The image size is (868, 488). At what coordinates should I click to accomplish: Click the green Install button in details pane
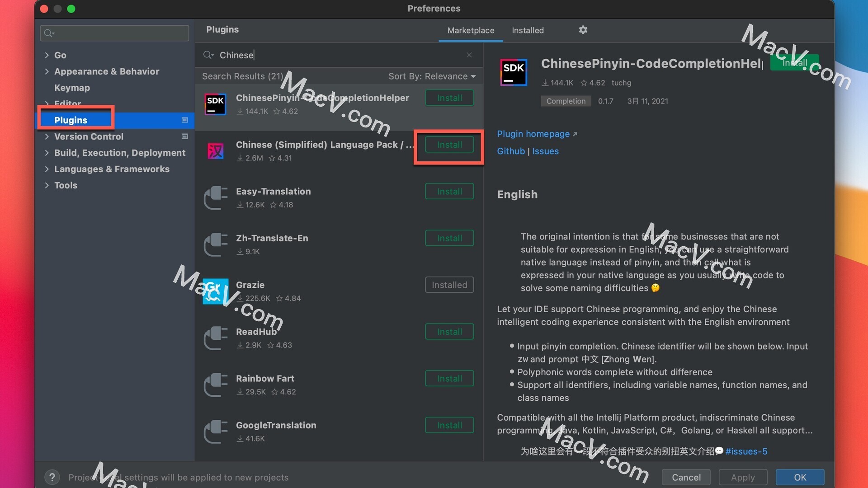(x=794, y=63)
